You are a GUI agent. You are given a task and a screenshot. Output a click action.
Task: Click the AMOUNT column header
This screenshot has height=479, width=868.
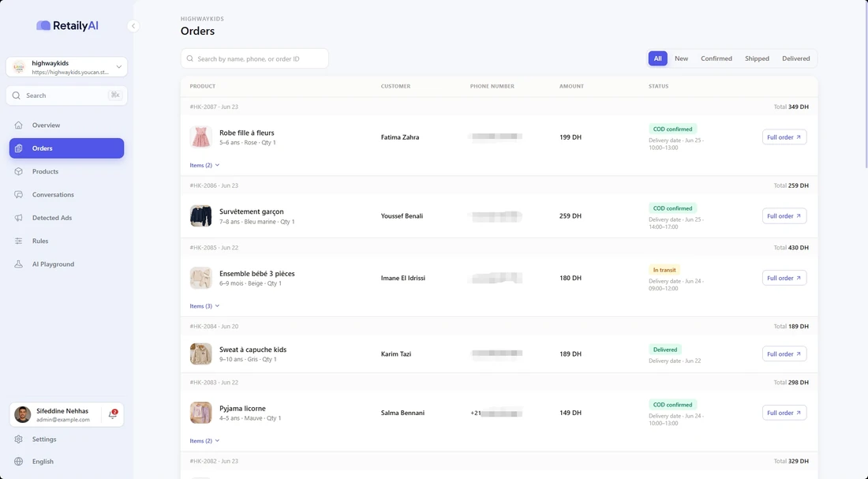tap(571, 86)
